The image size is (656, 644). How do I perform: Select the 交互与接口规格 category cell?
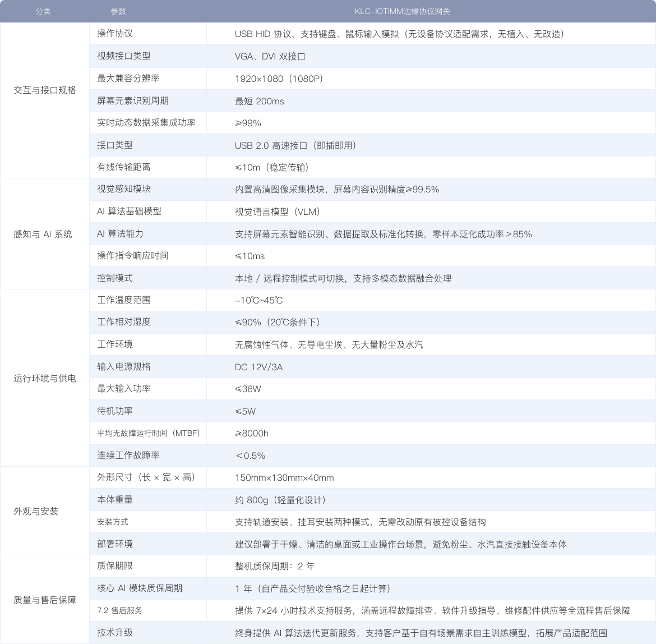[45, 90]
